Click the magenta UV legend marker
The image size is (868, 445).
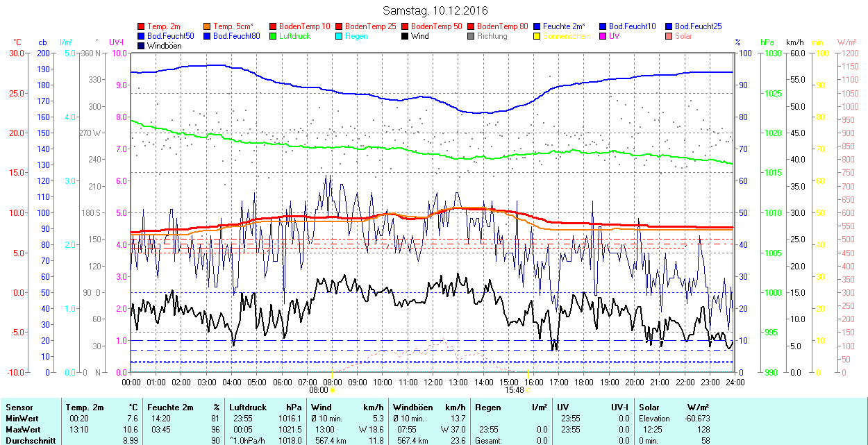[x=603, y=36]
